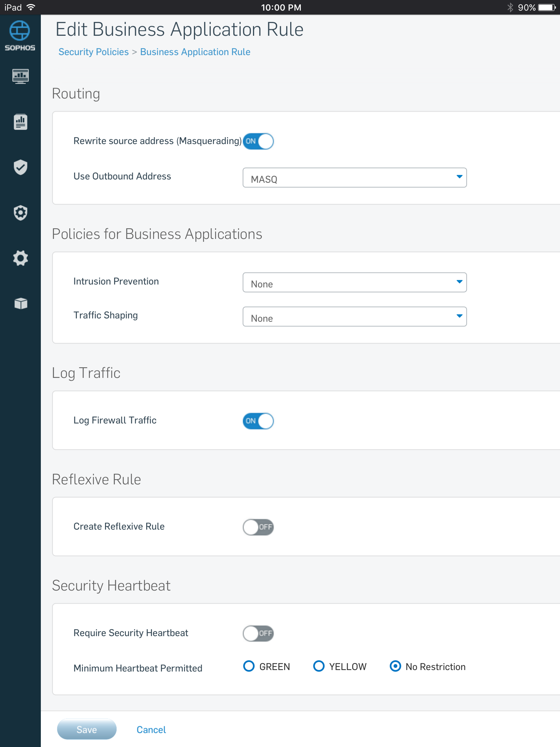
Task: Disable Rewrite source address masquerading toggle
Action: [258, 141]
